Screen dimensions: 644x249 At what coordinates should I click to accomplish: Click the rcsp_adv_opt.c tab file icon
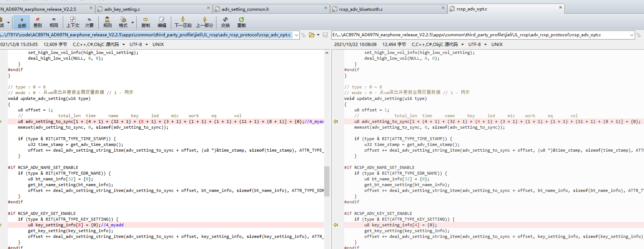tap(452, 9)
